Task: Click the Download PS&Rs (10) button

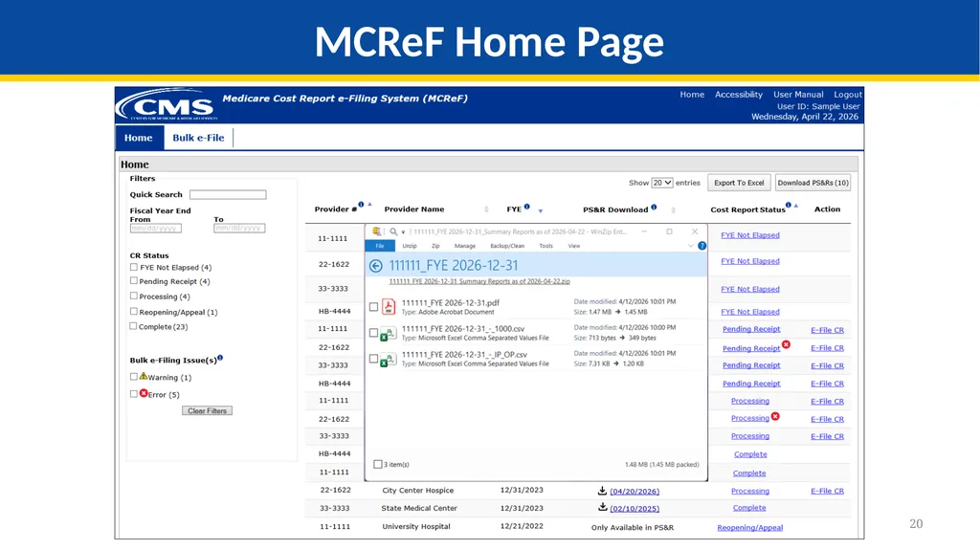Action: pos(813,183)
